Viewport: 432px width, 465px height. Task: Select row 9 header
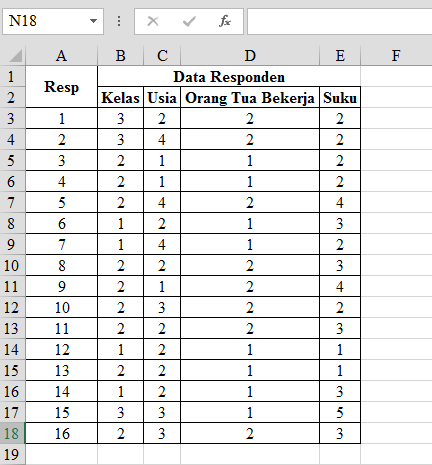coord(12,244)
